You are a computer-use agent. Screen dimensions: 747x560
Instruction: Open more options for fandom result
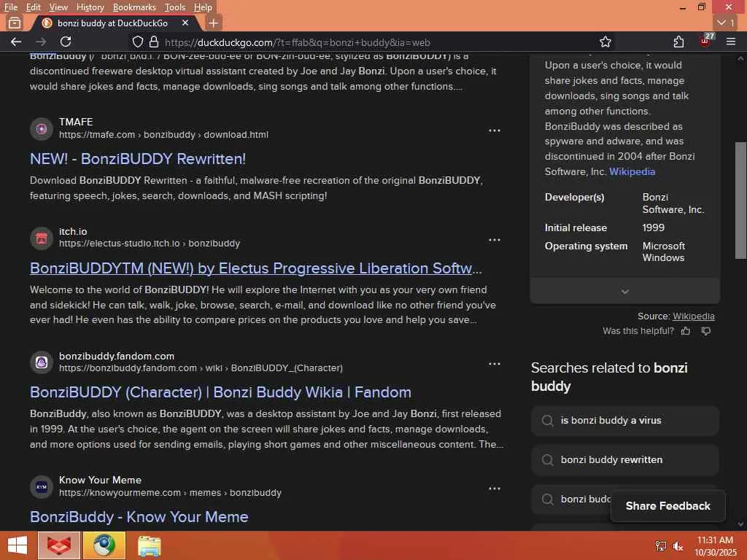coord(494,365)
